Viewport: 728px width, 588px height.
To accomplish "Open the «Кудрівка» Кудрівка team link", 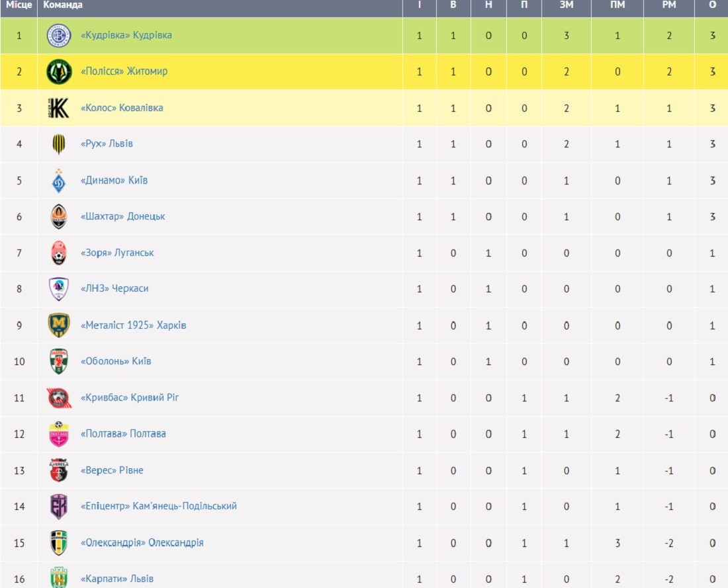I will click(x=126, y=35).
